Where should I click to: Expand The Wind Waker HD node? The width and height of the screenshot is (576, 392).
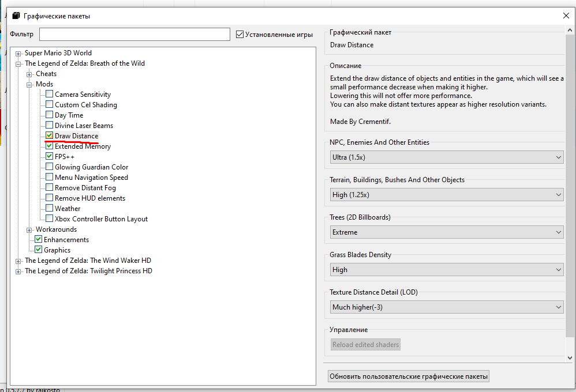[18, 261]
